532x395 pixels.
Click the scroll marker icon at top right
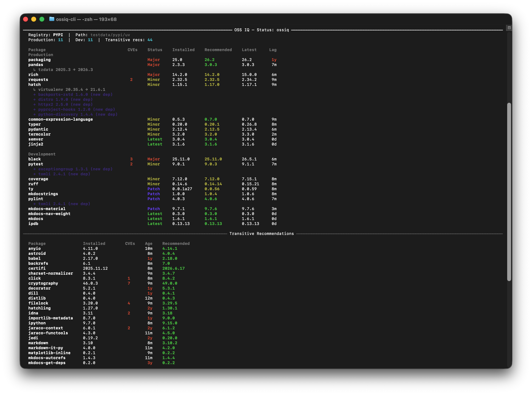tap(509, 28)
